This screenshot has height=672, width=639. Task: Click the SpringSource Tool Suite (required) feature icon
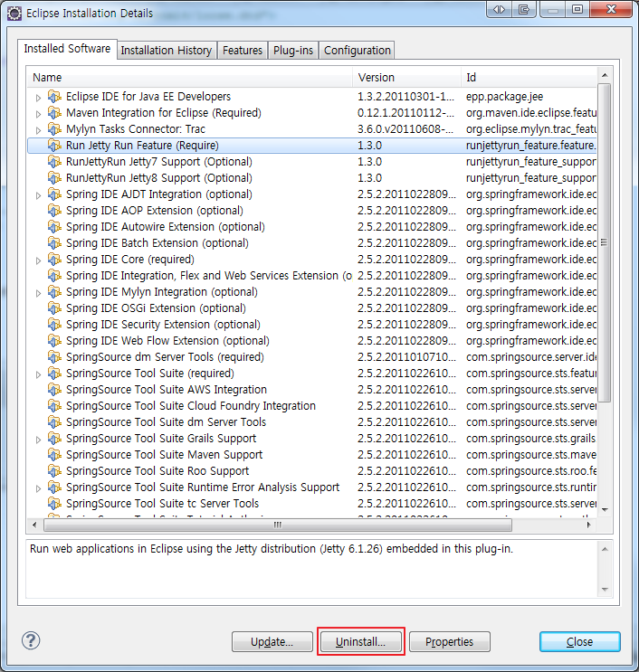[x=54, y=374]
